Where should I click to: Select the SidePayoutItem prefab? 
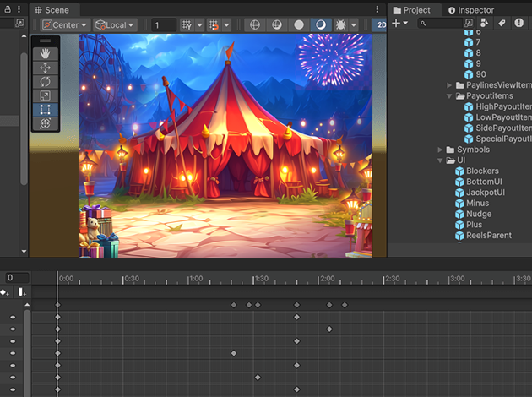click(497, 128)
